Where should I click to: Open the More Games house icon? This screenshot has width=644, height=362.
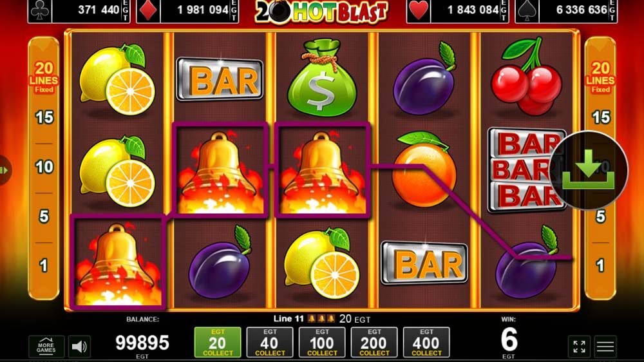point(46,346)
